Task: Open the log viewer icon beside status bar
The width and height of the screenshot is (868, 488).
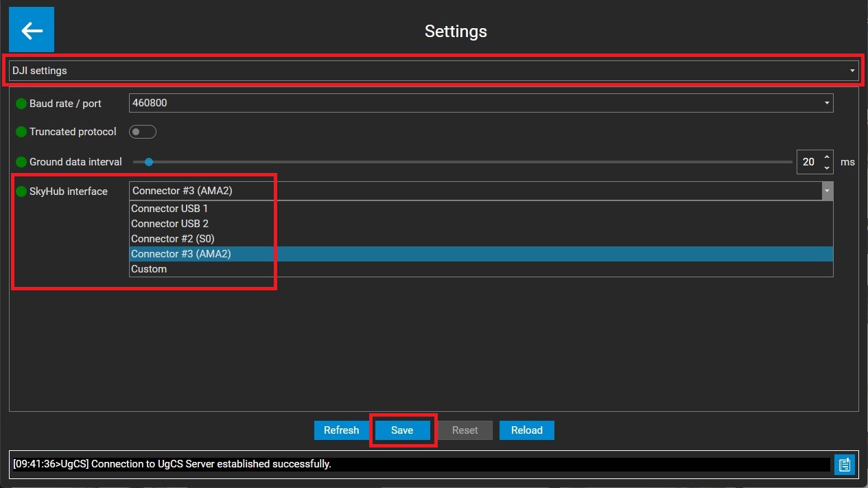Action: tap(844, 465)
